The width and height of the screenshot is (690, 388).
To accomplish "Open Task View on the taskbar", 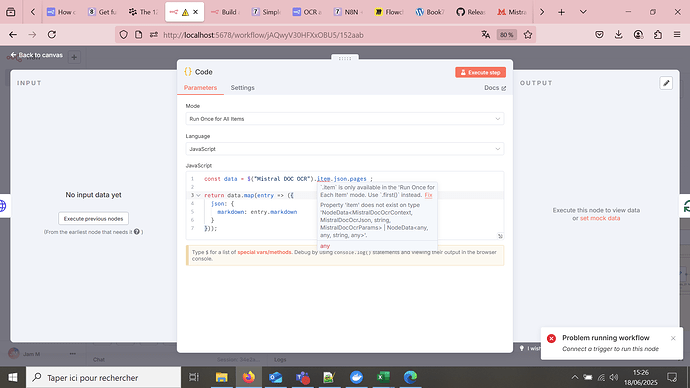I will tap(194, 377).
